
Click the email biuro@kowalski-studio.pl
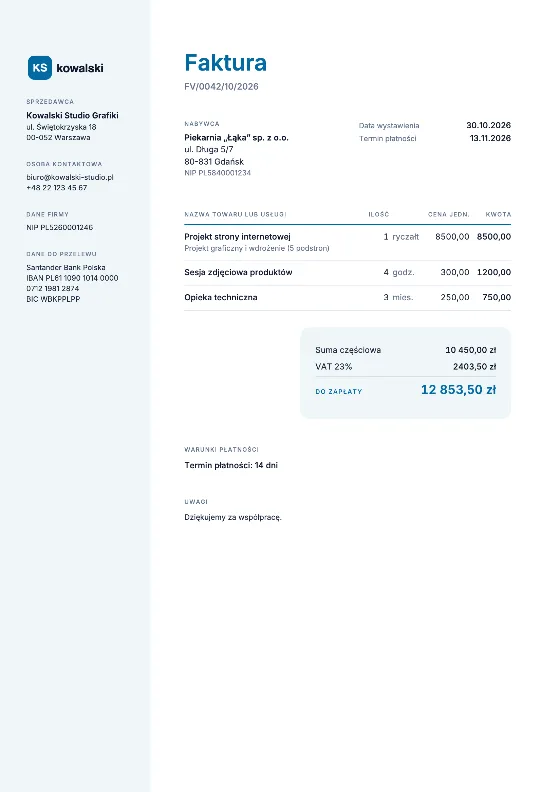coord(70,177)
